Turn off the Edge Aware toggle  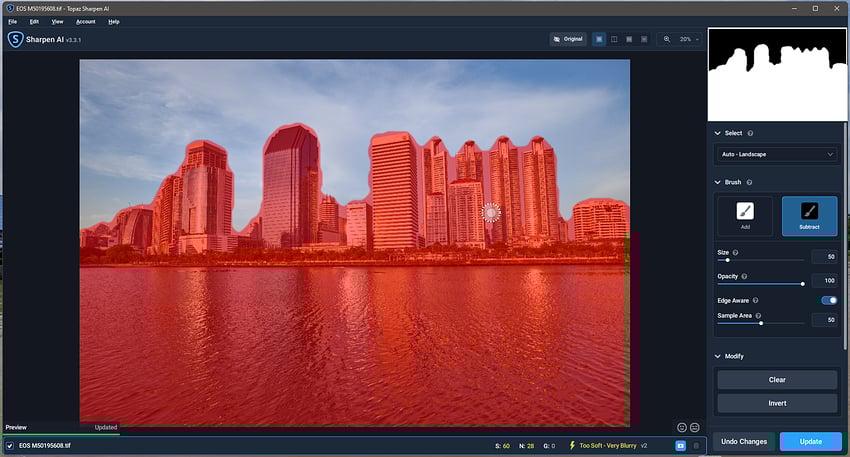(x=828, y=300)
